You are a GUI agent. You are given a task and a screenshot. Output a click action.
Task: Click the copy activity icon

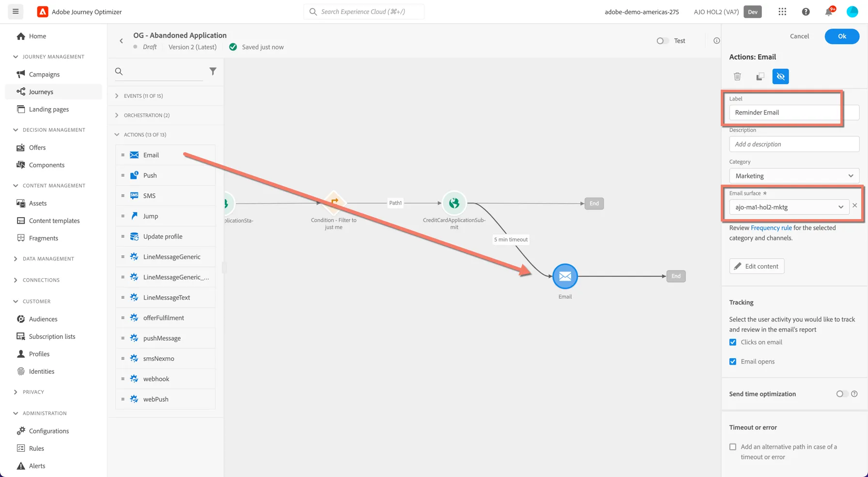pyautogui.click(x=759, y=77)
